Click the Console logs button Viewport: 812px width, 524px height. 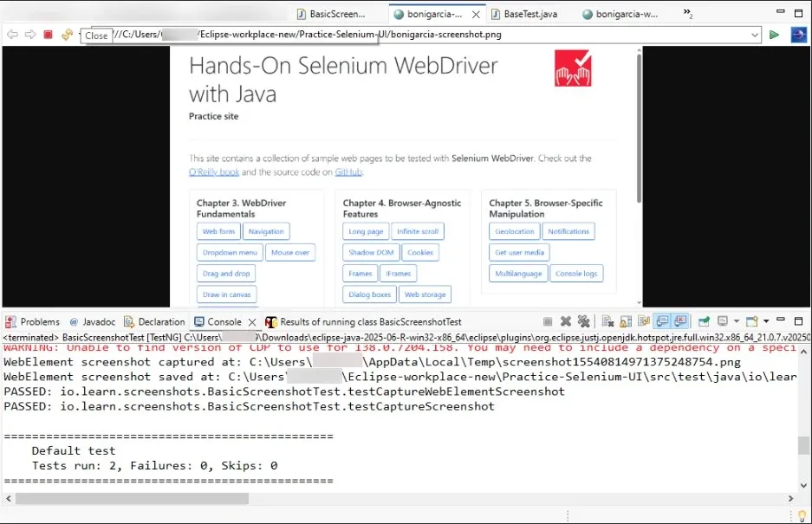pyautogui.click(x=576, y=273)
